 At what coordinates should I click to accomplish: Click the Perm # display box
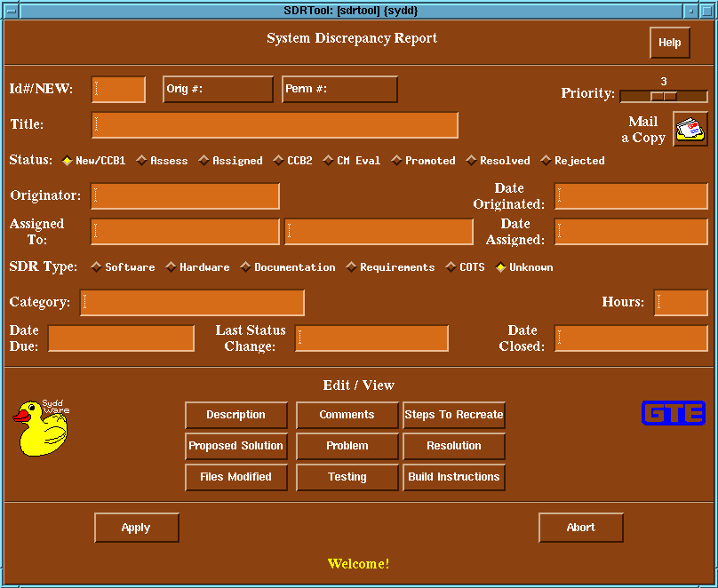[339, 89]
